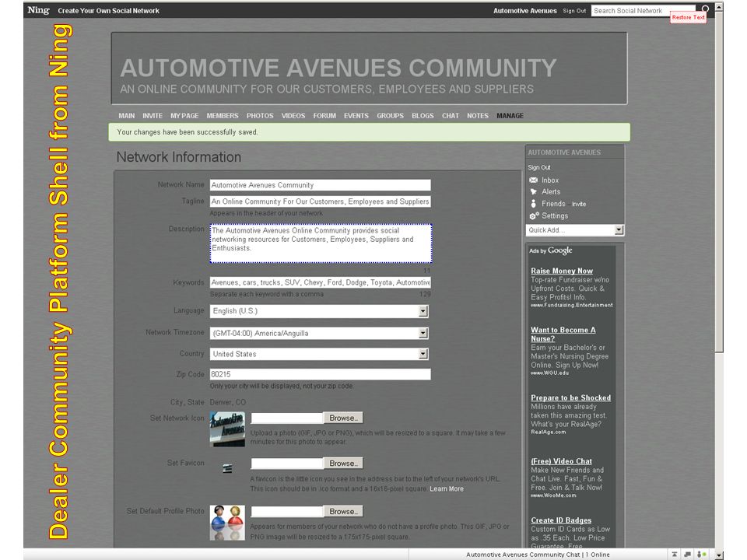Click the page scrollbar up arrow

(719, 7)
